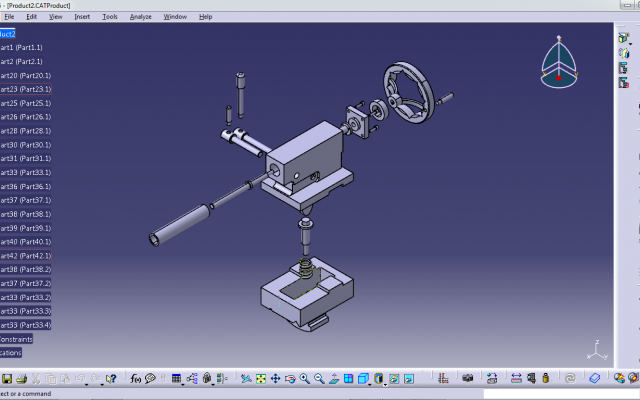
Task: Select the Product2 root node
Action: pyautogui.click(x=8, y=34)
